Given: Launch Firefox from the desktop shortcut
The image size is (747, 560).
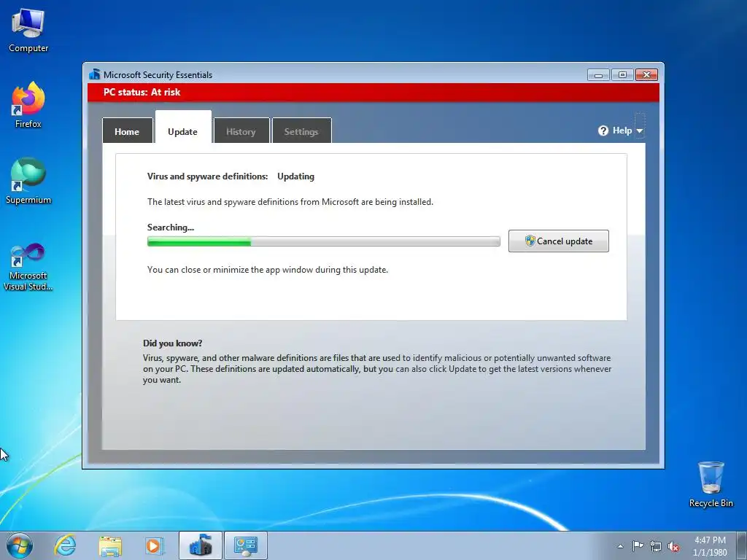Looking at the screenshot, I should pos(28,105).
